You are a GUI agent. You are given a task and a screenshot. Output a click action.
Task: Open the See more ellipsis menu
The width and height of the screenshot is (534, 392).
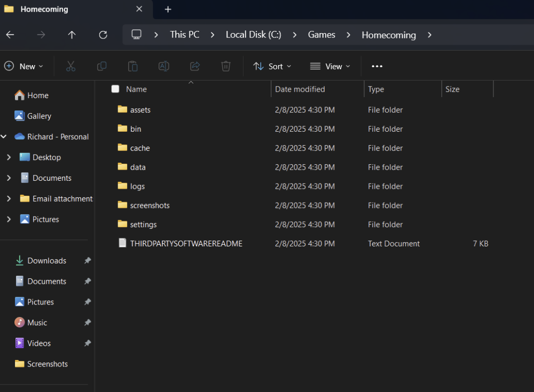376,66
